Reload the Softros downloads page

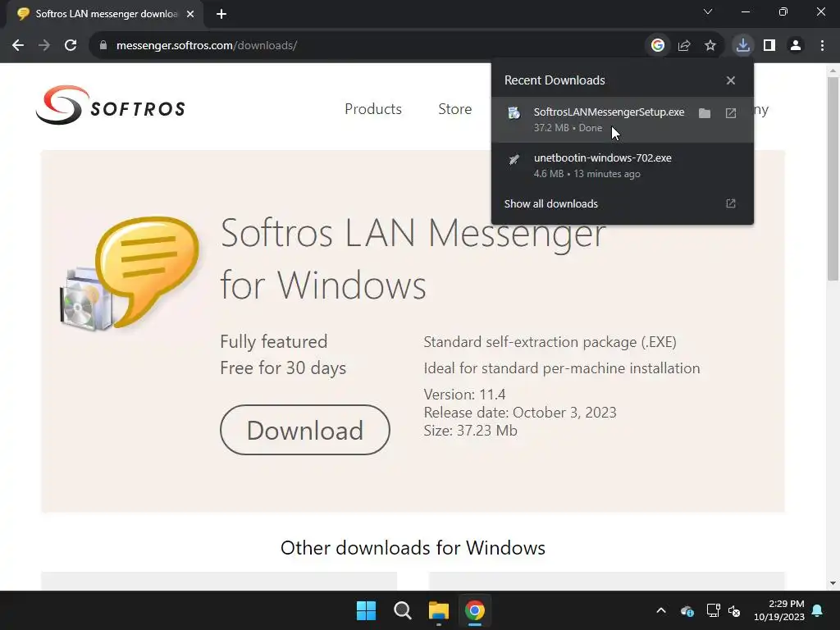(x=71, y=46)
